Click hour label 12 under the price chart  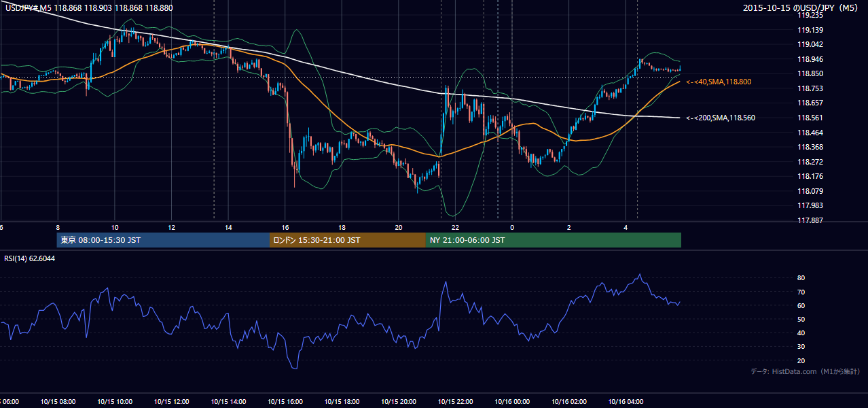pyautogui.click(x=171, y=228)
